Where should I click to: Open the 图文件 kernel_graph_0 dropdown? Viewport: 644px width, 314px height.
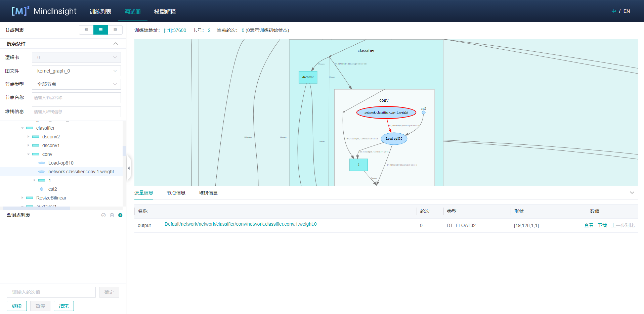click(76, 71)
